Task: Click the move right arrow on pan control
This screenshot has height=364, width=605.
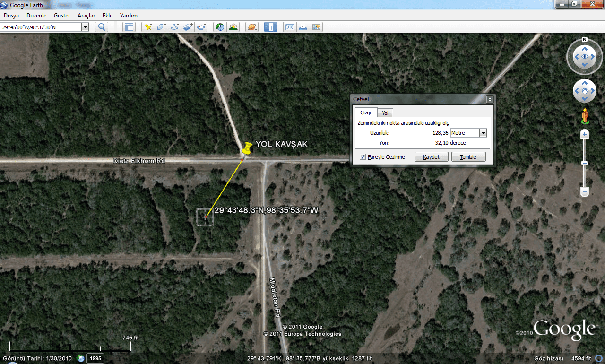Action: click(x=592, y=91)
